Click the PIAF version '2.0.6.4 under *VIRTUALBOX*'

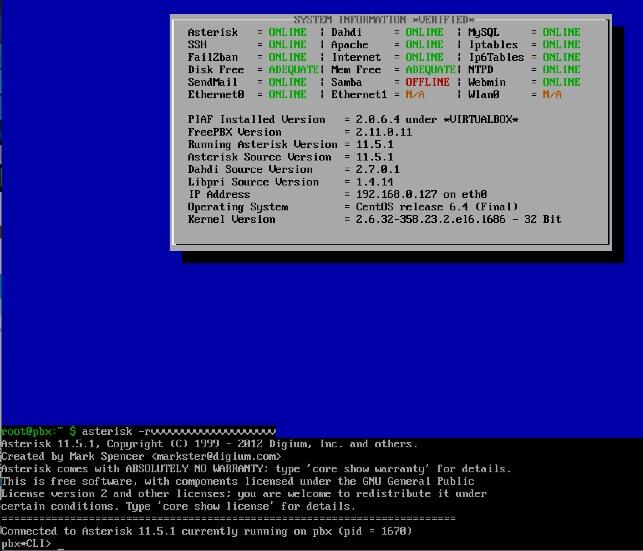(437, 119)
